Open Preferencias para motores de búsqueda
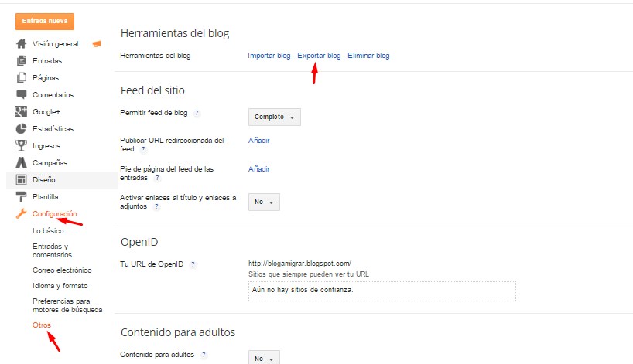Image resolution: width=633 pixels, height=364 pixels. pos(67,305)
